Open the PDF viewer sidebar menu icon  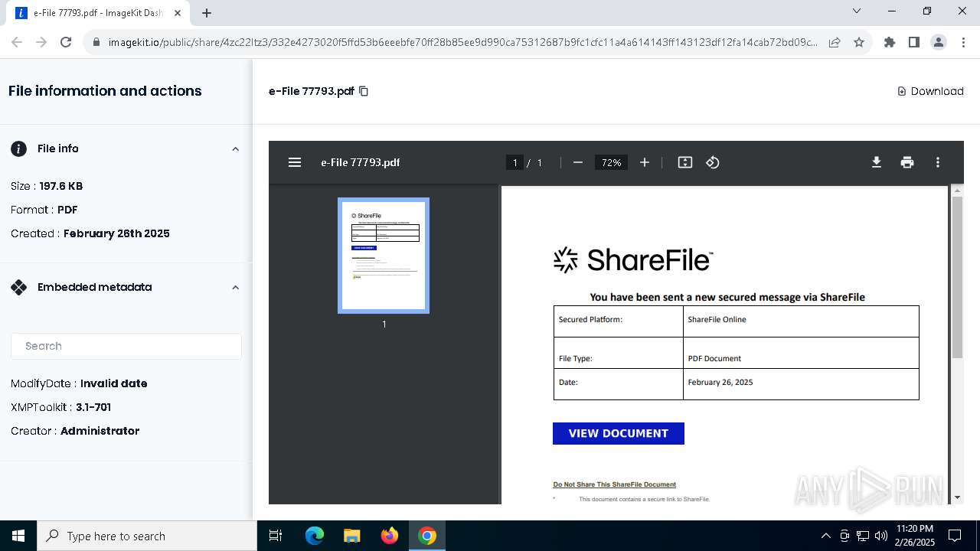(x=295, y=162)
